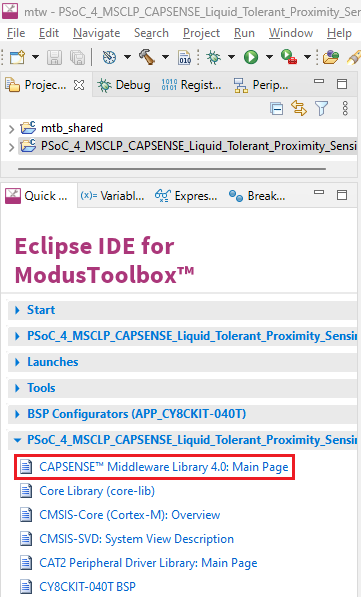Open dropdown arrow next to Run button
This screenshot has width=361, height=597.
coord(269,57)
